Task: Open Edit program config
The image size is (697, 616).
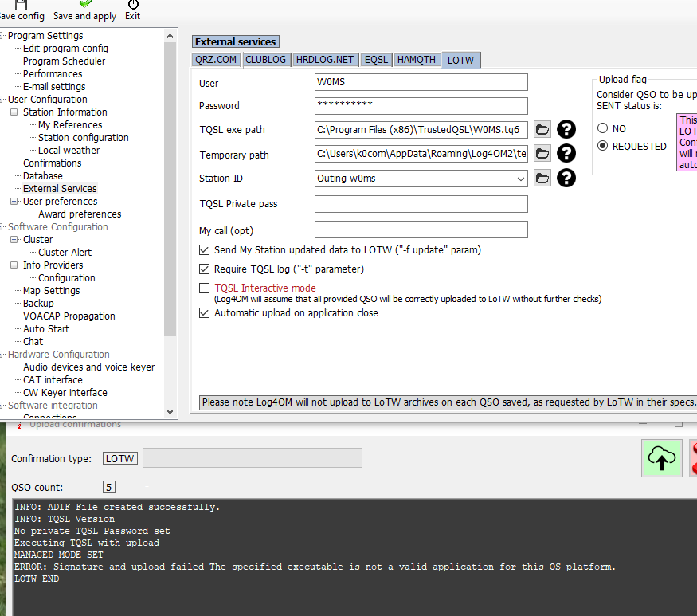Action: click(65, 49)
